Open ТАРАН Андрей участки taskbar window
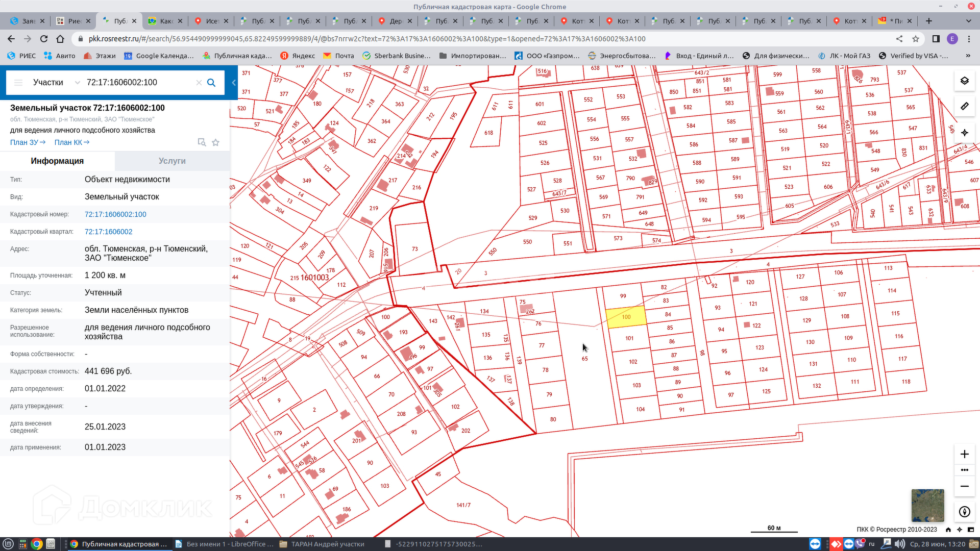Screen dimensions: 980x551 click(x=322, y=544)
